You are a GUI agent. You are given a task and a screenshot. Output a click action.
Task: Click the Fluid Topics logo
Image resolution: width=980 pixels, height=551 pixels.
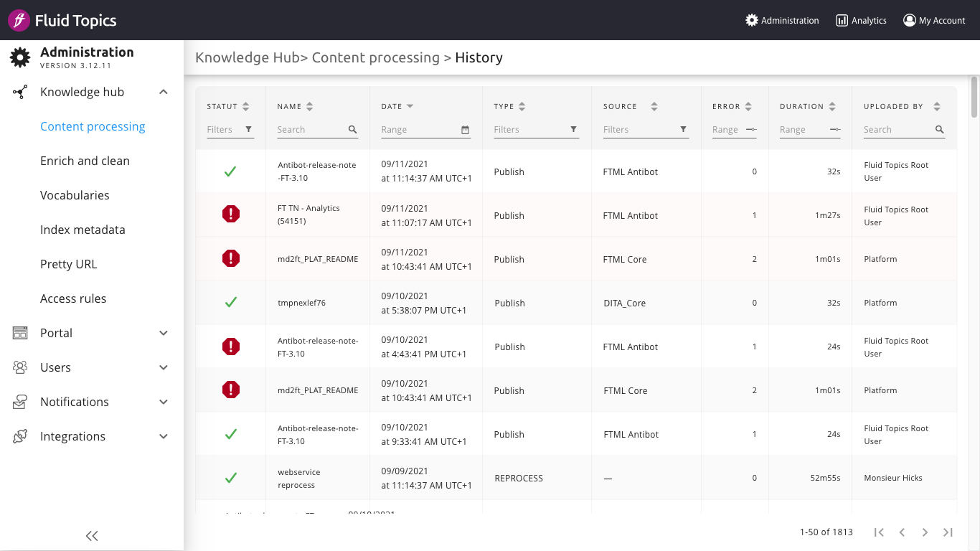(62, 20)
